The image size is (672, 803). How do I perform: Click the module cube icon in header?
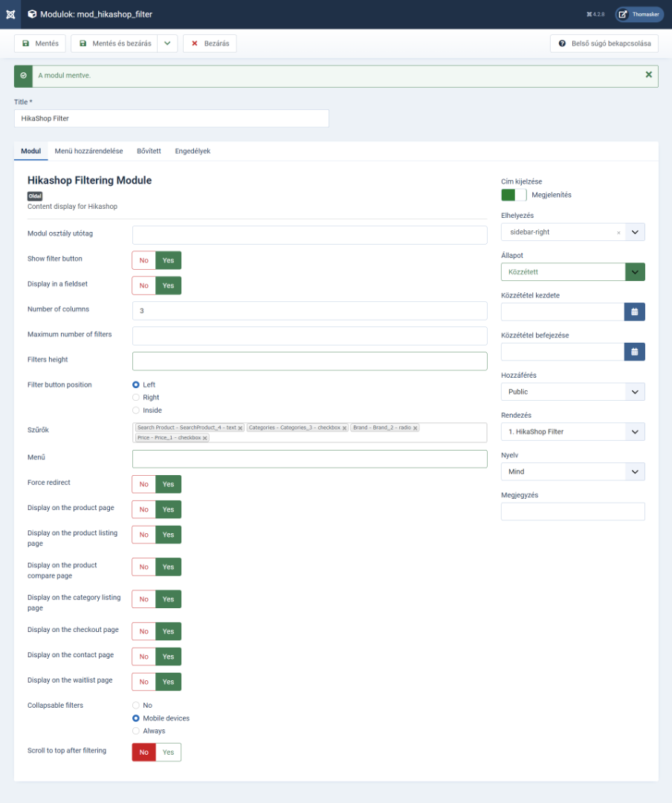point(32,14)
